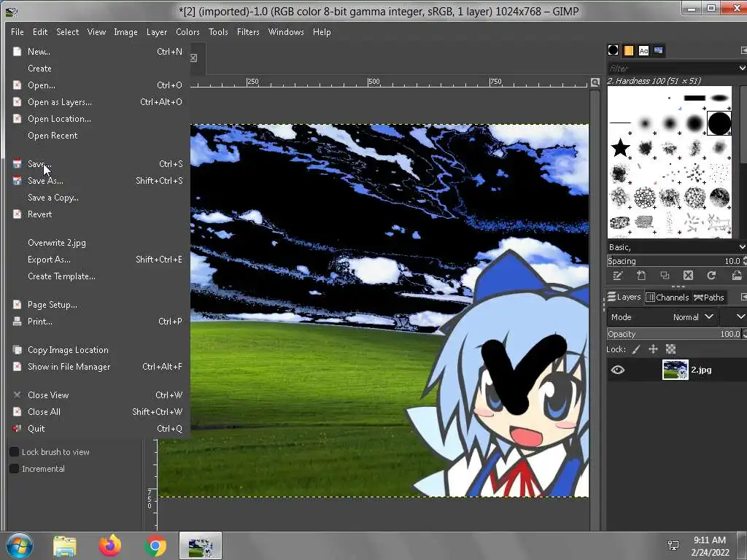This screenshot has height=560, width=747.
Task: Select the black star brush
Action: coord(620,148)
